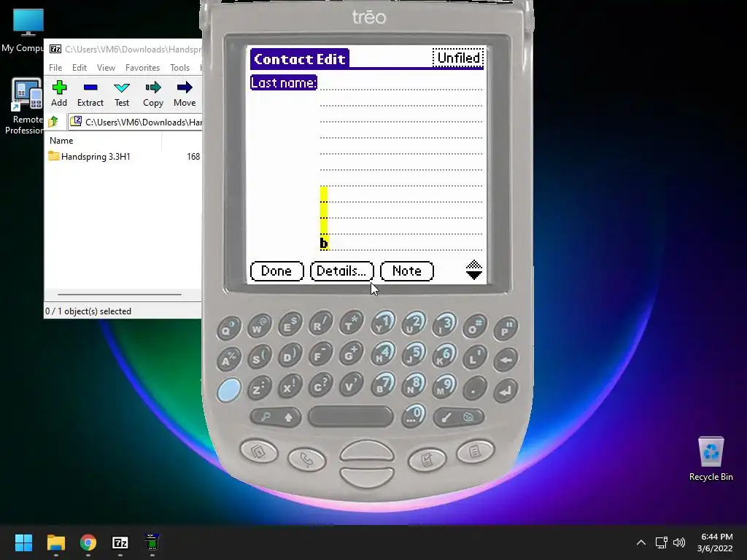Open the Recycle Bin desktop icon
747x560 pixels.
click(x=711, y=459)
